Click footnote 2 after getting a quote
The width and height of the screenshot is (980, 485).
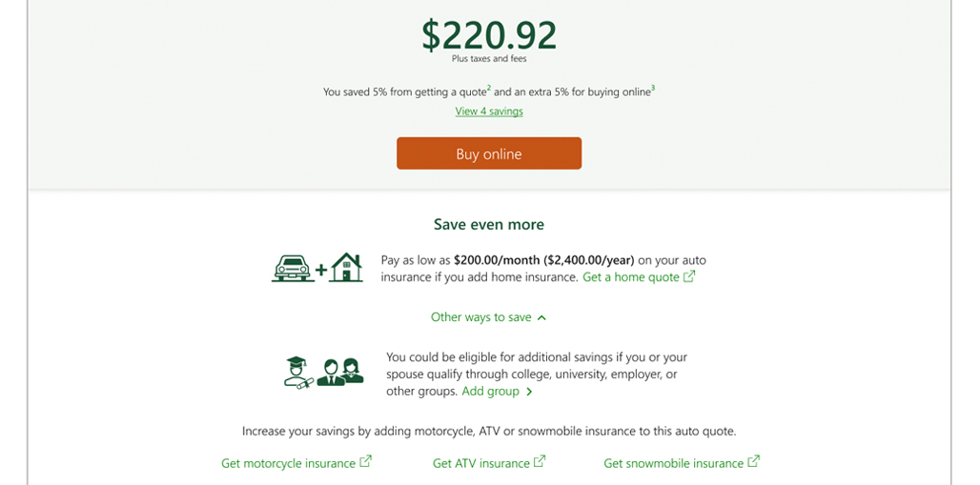[489, 89]
